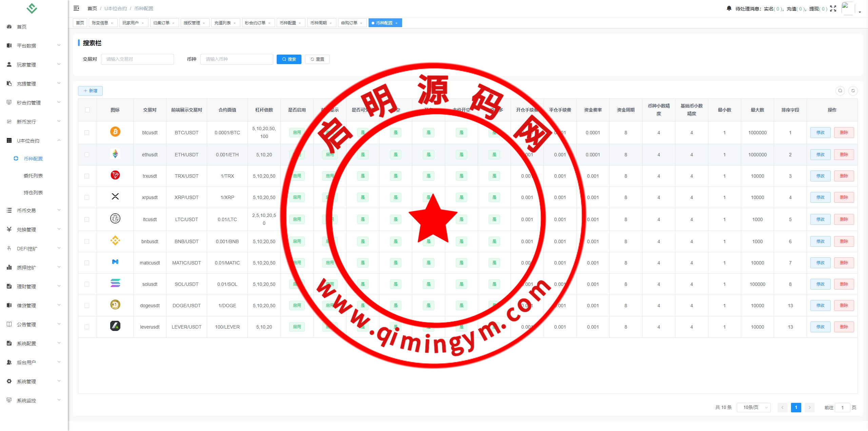
Task: Click 删除 button for the btcusdt row
Action: click(x=844, y=133)
